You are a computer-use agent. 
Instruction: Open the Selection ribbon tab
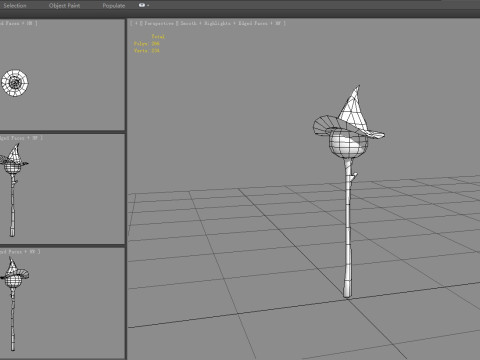tap(15, 6)
